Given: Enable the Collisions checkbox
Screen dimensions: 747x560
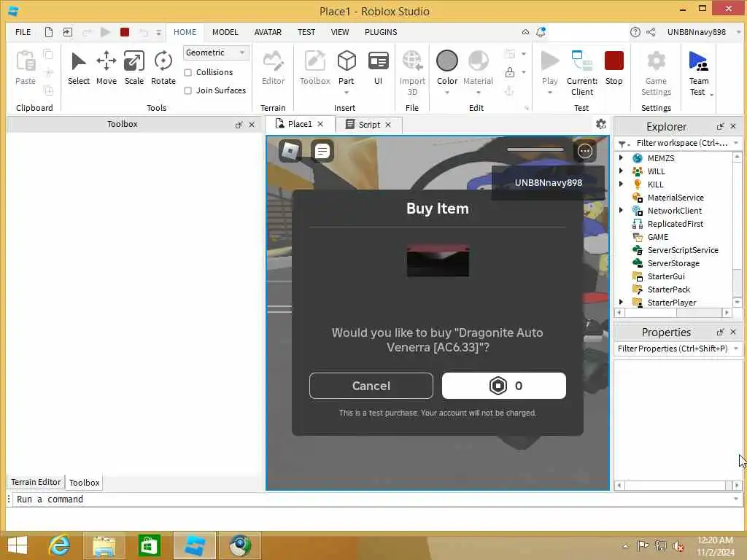Looking at the screenshot, I should click(188, 72).
